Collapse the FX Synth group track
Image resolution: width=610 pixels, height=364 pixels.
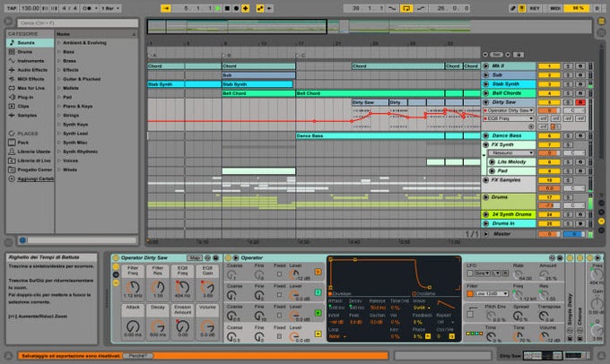(485, 144)
